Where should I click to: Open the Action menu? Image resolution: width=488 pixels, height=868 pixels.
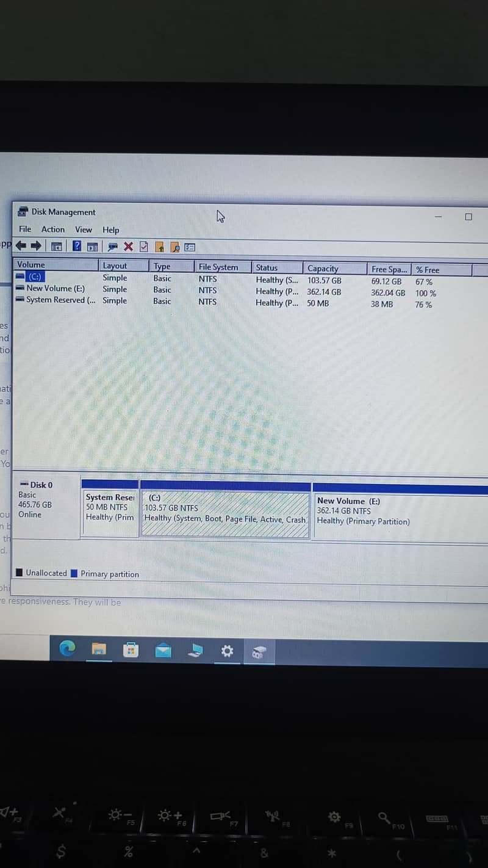53,230
